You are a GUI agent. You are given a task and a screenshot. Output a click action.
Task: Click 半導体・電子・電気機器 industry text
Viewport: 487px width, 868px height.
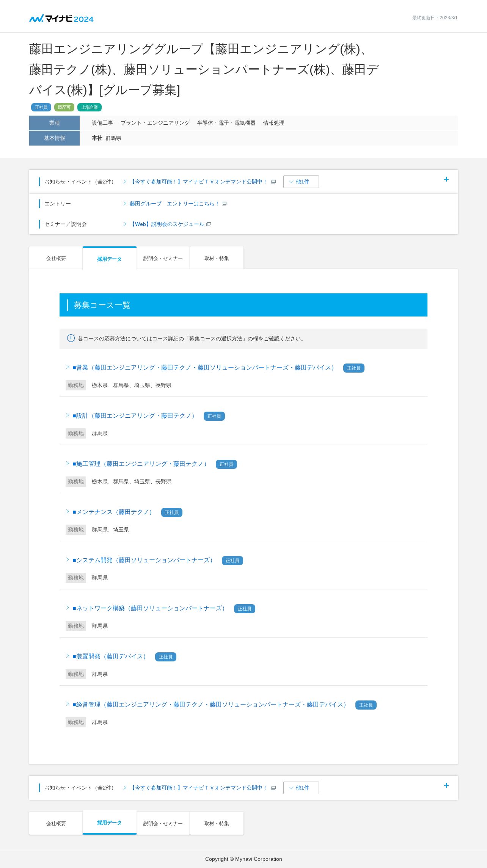click(x=226, y=123)
